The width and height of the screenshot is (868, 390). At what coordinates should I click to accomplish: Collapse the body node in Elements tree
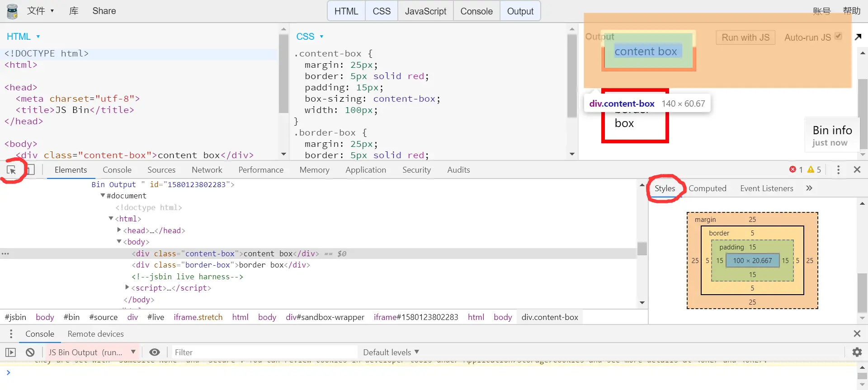(x=119, y=242)
